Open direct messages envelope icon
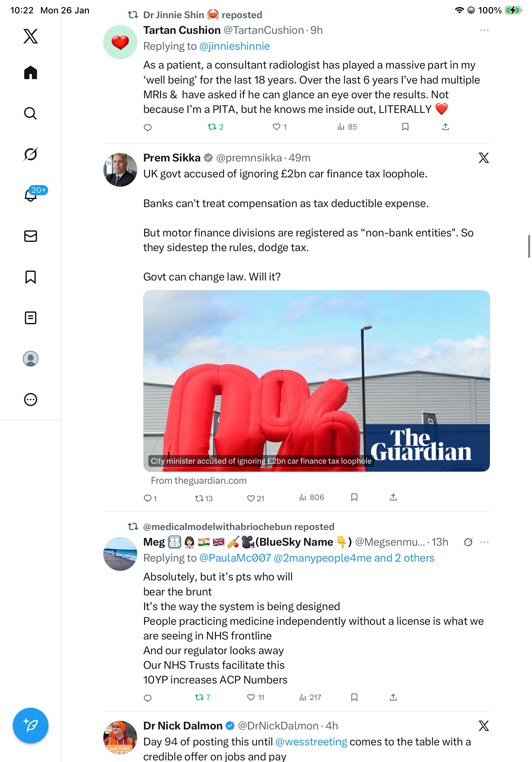532x762 pixels. click(31, 236)
